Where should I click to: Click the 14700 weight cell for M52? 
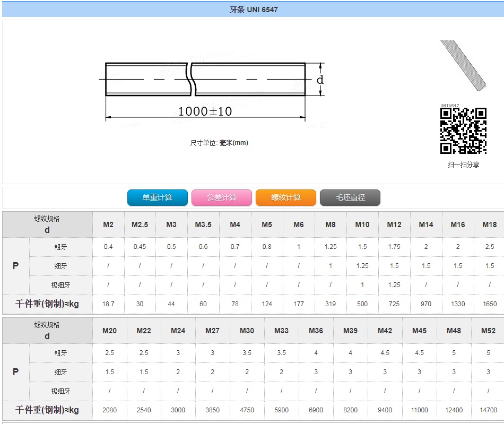tap(488, 410)
